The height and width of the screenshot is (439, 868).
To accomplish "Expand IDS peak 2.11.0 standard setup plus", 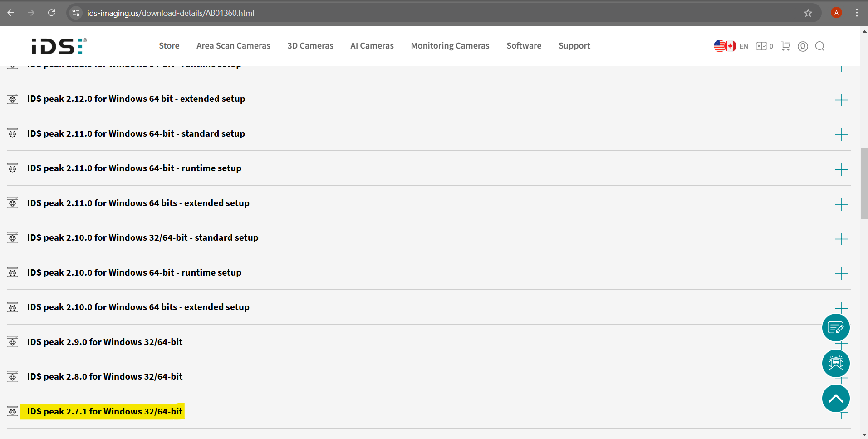I will coord(841,135).
